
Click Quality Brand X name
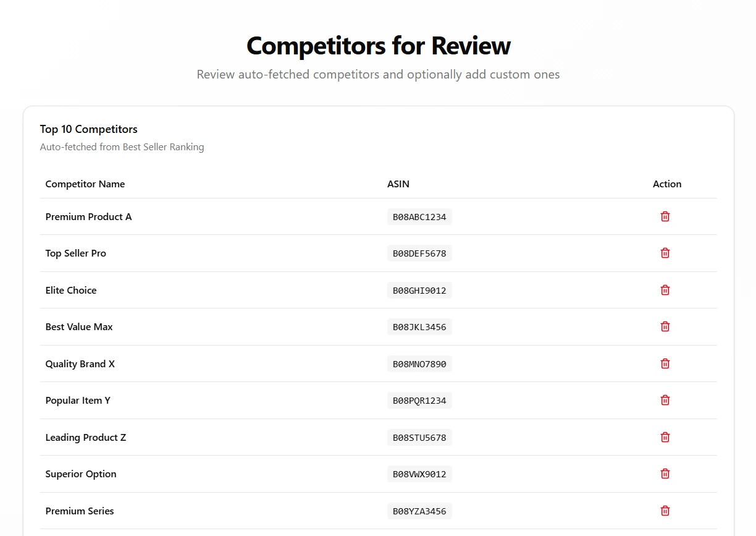[80, 364]
